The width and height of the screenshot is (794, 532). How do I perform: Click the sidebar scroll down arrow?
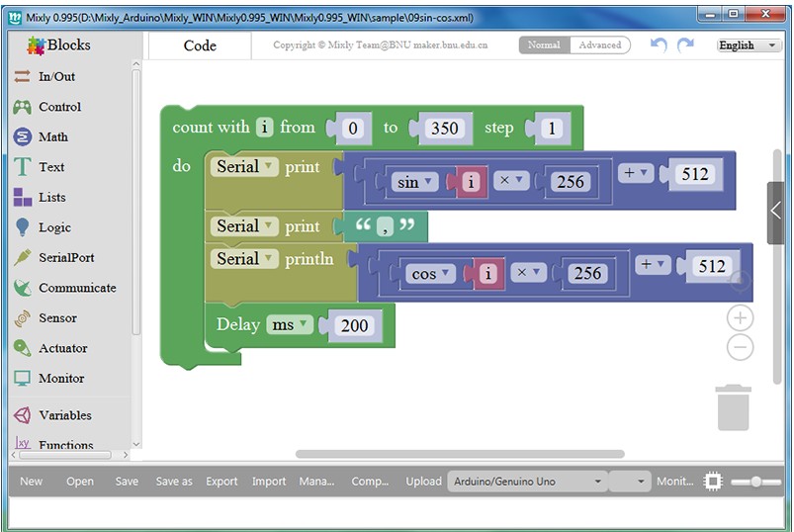pyautogui.click(x=135, y=444)
